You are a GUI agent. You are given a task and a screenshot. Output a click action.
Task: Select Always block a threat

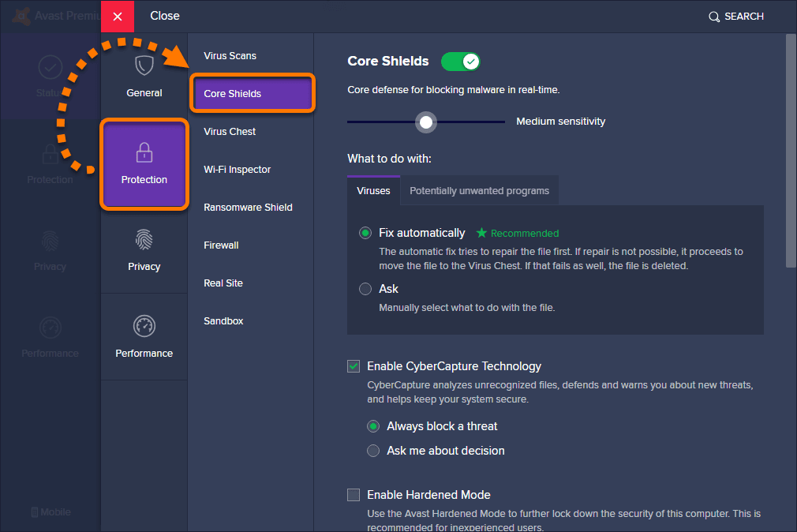point(373,426)
